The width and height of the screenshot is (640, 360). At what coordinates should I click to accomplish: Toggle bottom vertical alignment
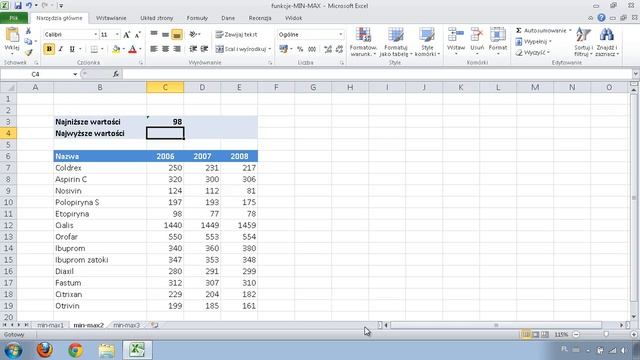coord(177,35)
